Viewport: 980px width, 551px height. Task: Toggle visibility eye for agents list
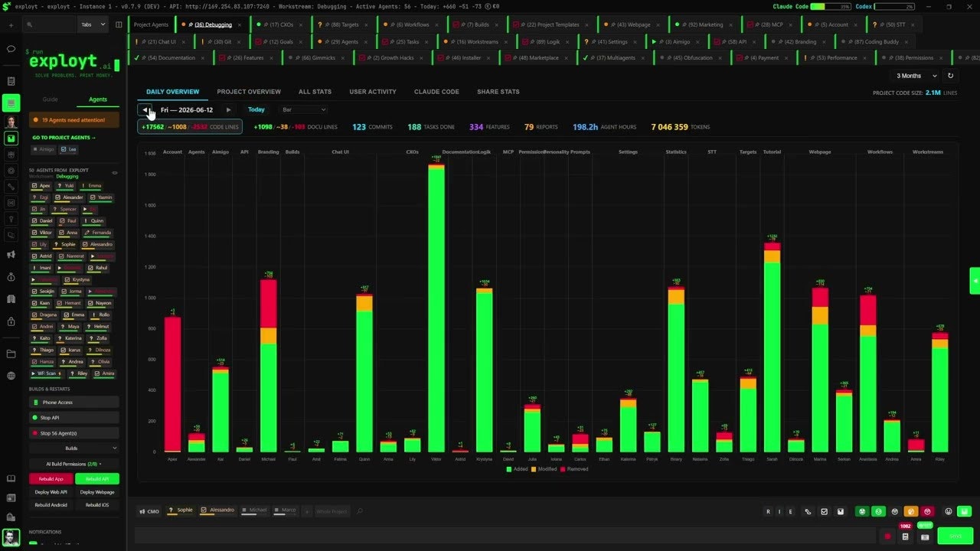(x=116, y=172)
